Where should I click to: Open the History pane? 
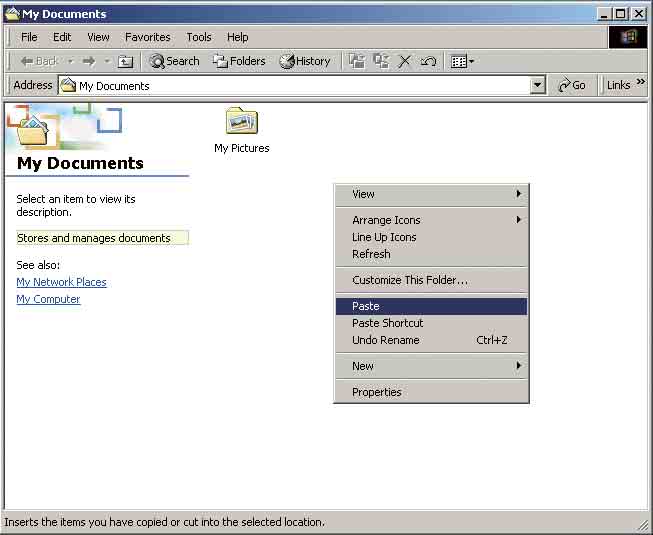point(305,62)
